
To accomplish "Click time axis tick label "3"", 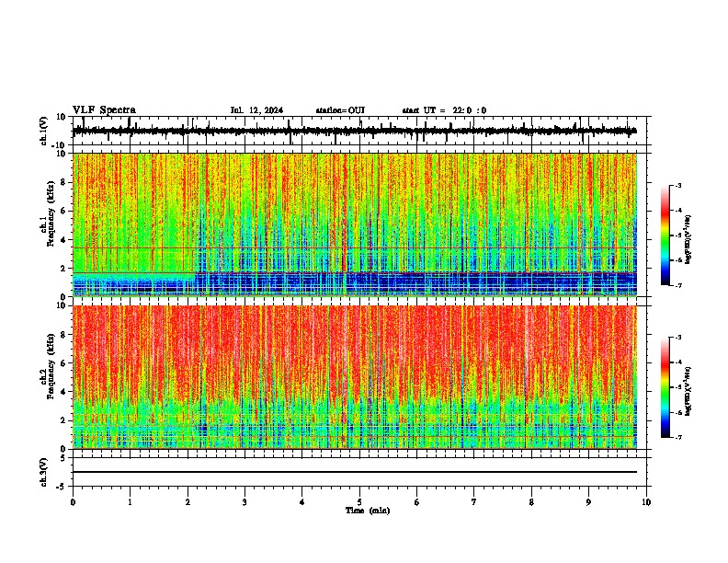I will pos(245,502).
